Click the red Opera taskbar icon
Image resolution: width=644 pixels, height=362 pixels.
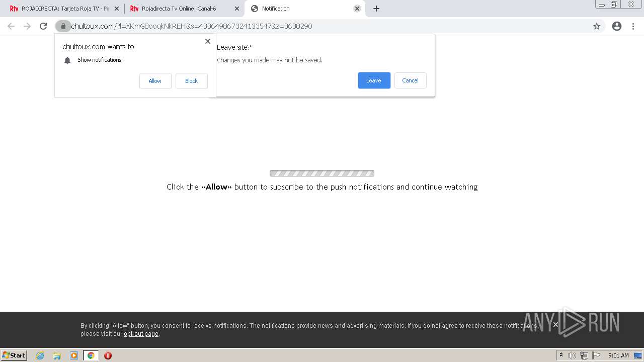tap(108, 355)
